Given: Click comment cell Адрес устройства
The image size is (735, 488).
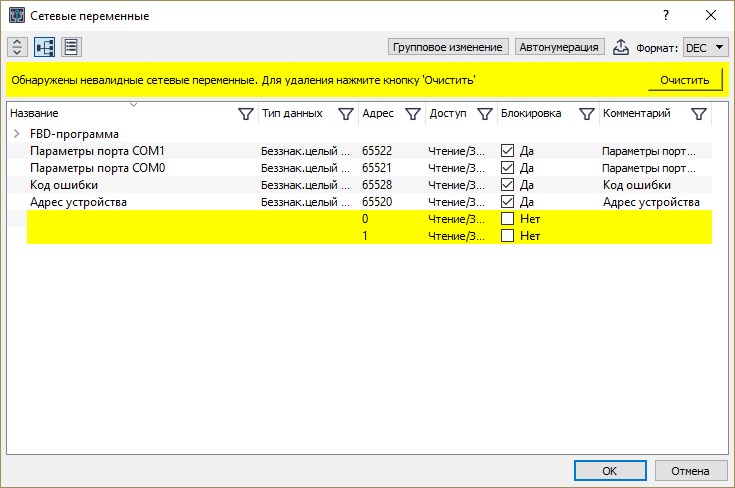Looking at the screenshot, I should 651,202.
